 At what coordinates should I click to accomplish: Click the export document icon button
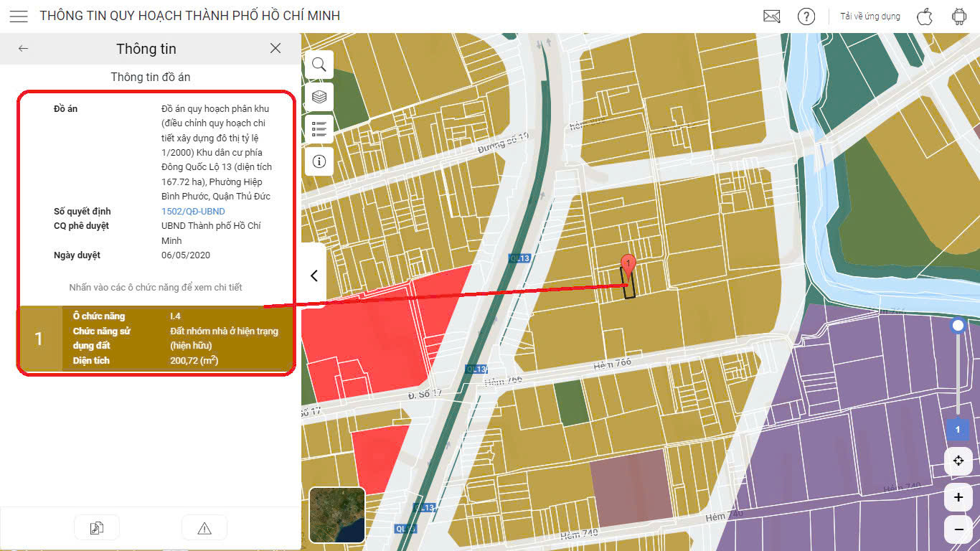97,528
